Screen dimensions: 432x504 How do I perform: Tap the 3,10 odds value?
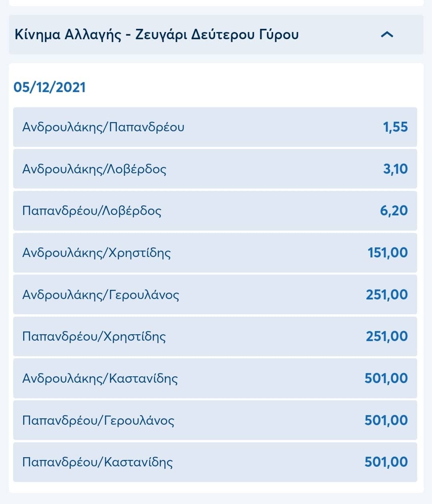pyautogui.click(x=395, y=169)
